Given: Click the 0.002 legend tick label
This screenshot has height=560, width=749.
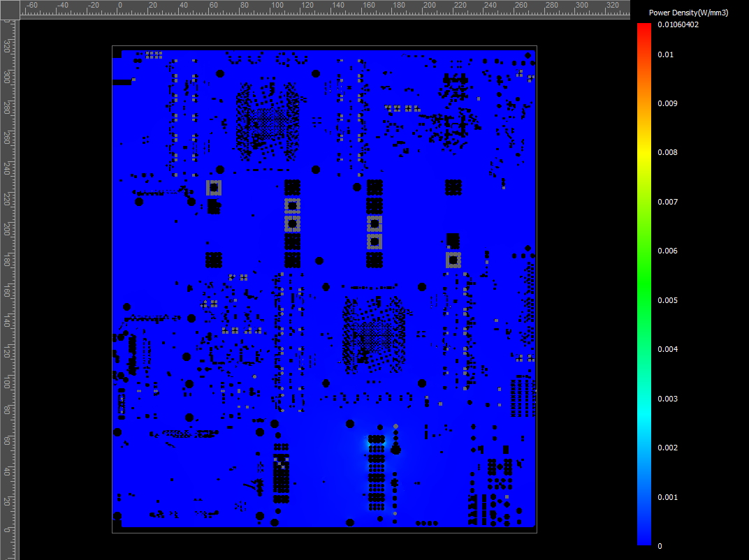Looking at the screenshot, I should click(x=667, y=448).
